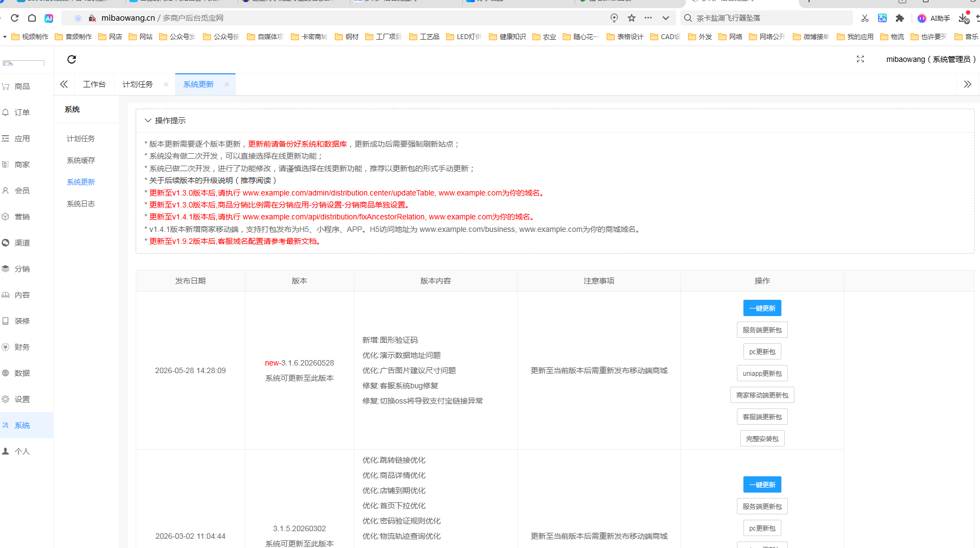Open mibaowang 系统管理员 account menu

[931, 59]
